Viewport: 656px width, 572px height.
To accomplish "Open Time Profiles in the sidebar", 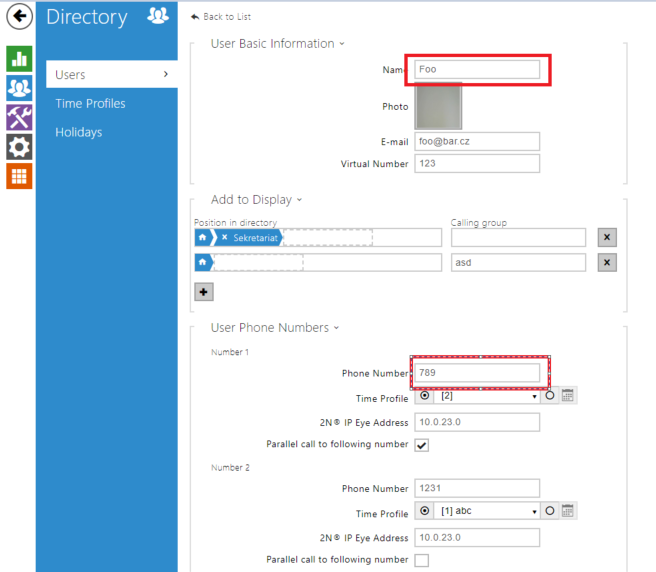I will click(90, 103).
